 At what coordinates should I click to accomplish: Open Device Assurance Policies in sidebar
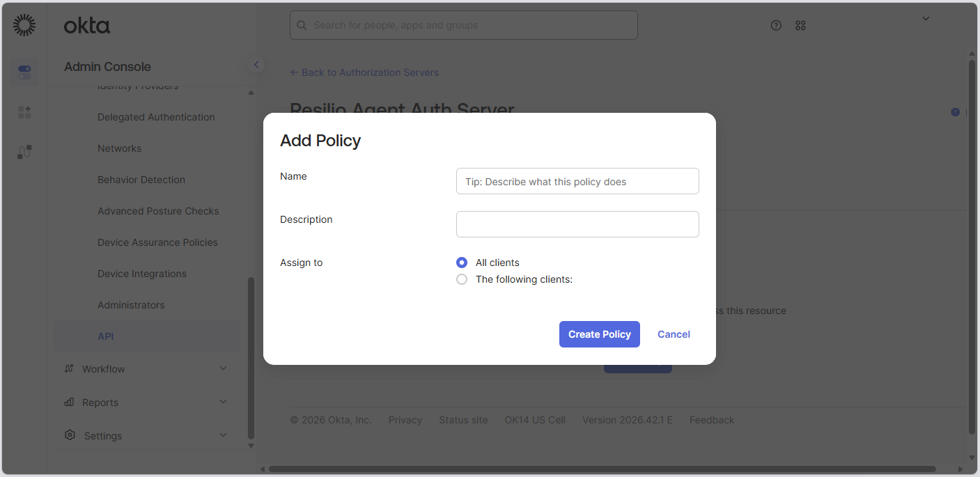click(157, 242)
